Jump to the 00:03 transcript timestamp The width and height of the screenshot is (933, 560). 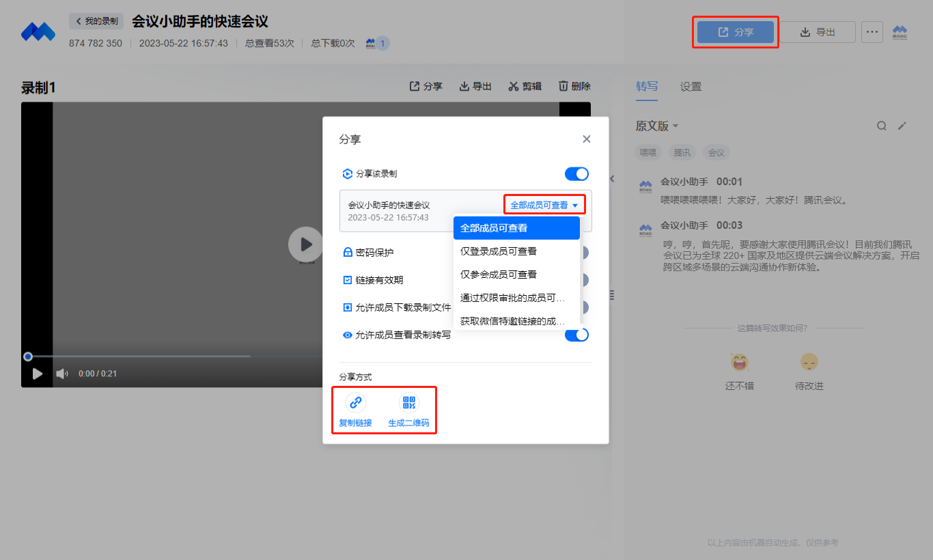729,225
